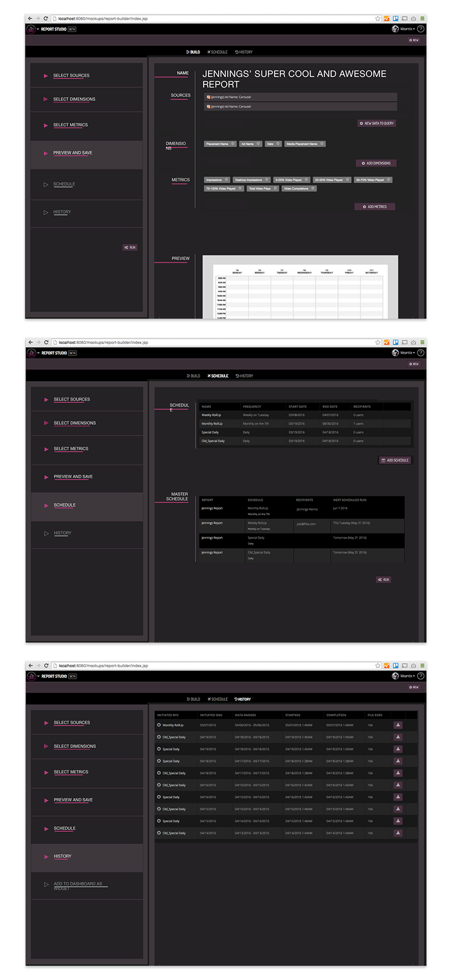Remove the Impressions metric chip icon

(x=226, y=180)
